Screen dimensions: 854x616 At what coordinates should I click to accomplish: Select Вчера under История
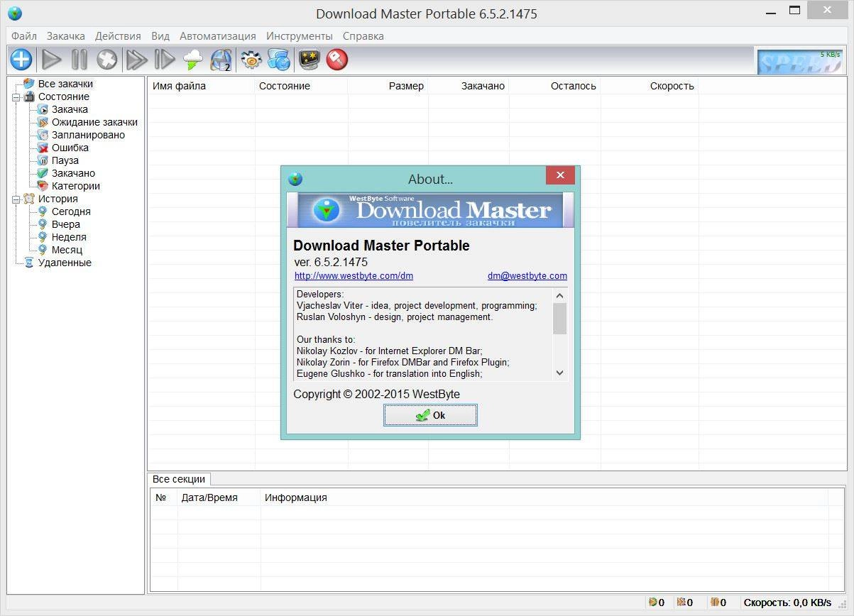66,224
